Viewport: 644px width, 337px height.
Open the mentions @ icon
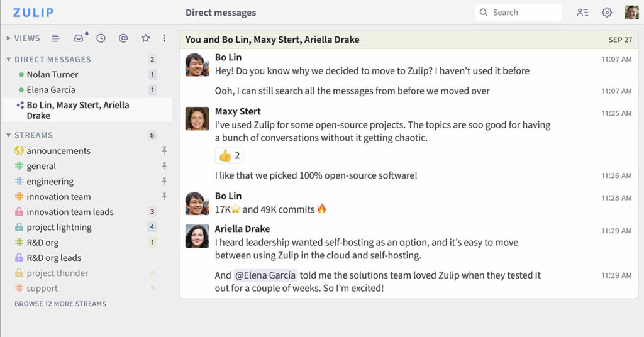pos(123,38)
